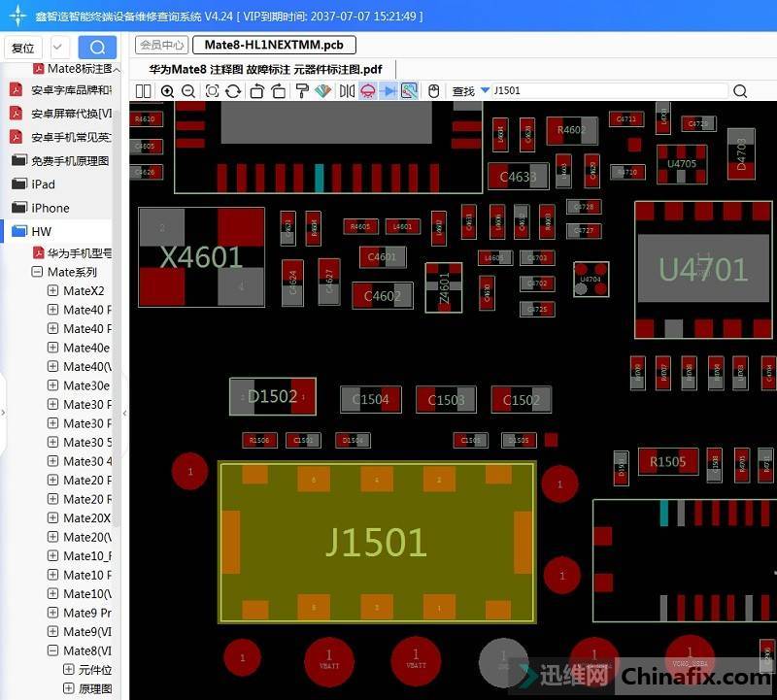777x700 pixels.
Task: Select the paint roller tool
Action: [302, 91]
